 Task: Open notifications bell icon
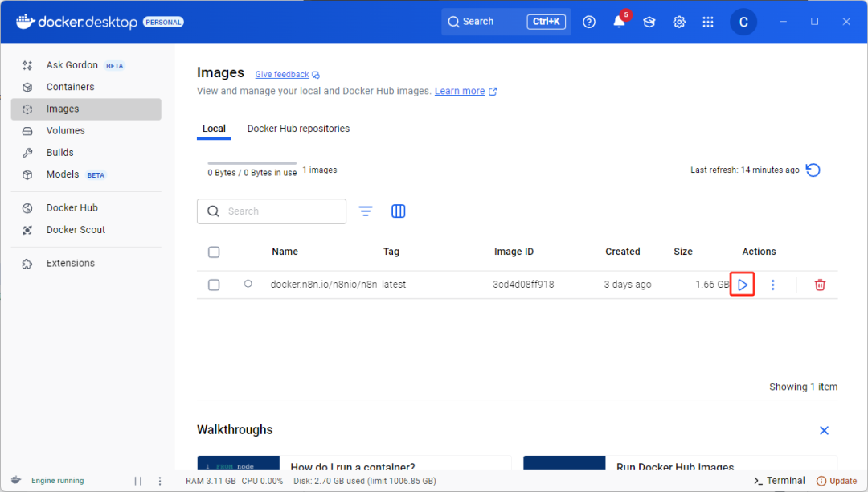pyautogui.click(x=619, y=22)
